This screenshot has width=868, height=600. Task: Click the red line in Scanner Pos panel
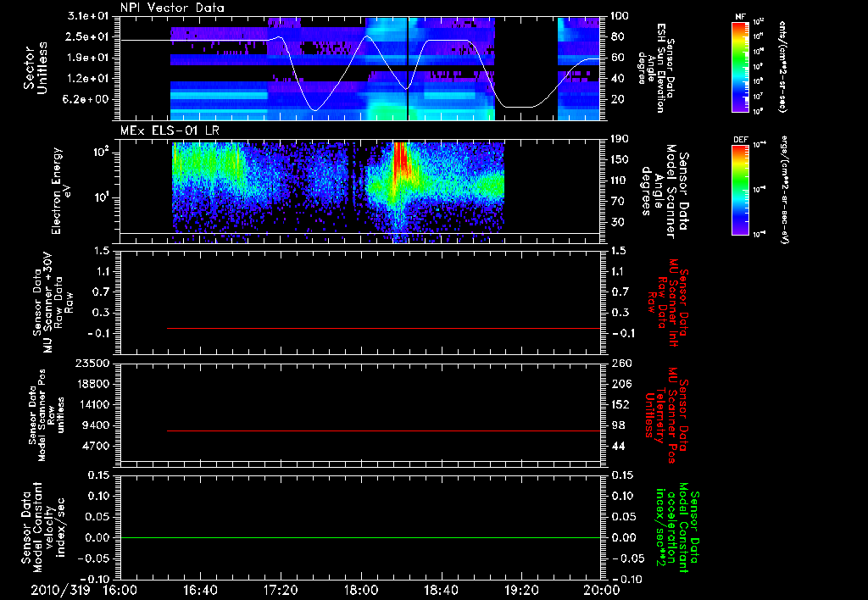tap(383, 431)
